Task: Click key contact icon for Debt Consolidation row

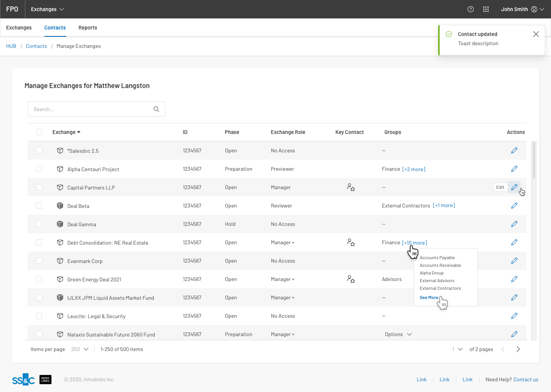Action: coord(351,242)
